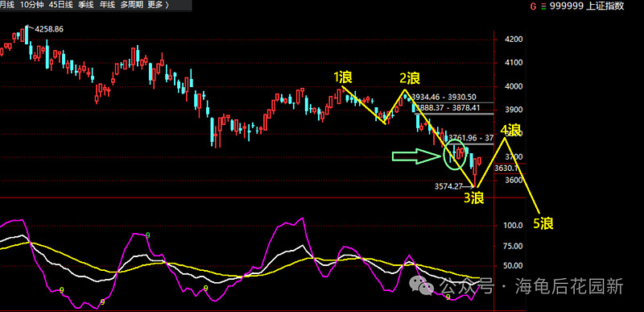Click the 999999 上证指数 title

(588, 6)
